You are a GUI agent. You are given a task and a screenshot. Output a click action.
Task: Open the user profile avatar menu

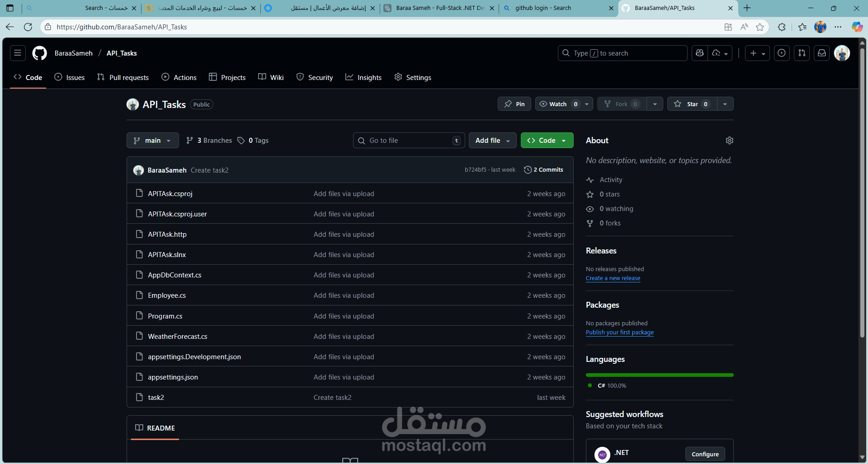842,53
